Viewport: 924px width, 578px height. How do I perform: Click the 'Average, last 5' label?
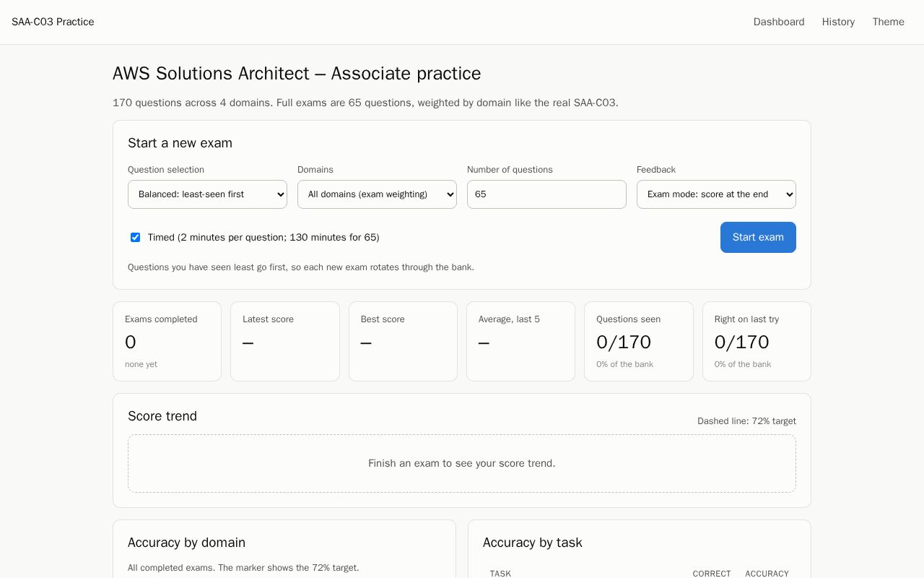pos(509,319)
